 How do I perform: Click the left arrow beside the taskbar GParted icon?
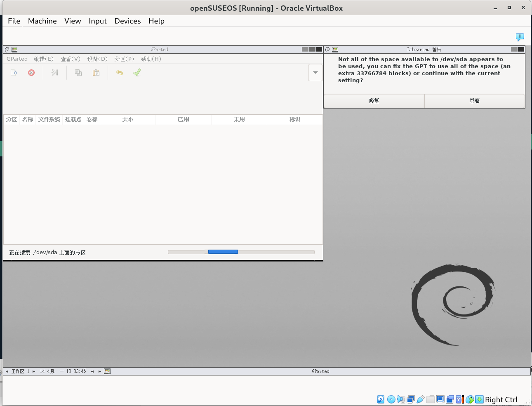tap(92, 371)
